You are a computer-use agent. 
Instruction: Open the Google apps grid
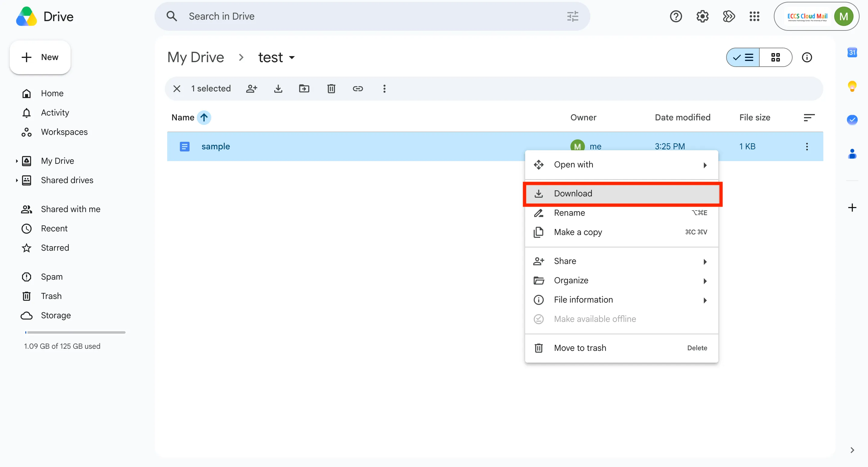(755, 16)
